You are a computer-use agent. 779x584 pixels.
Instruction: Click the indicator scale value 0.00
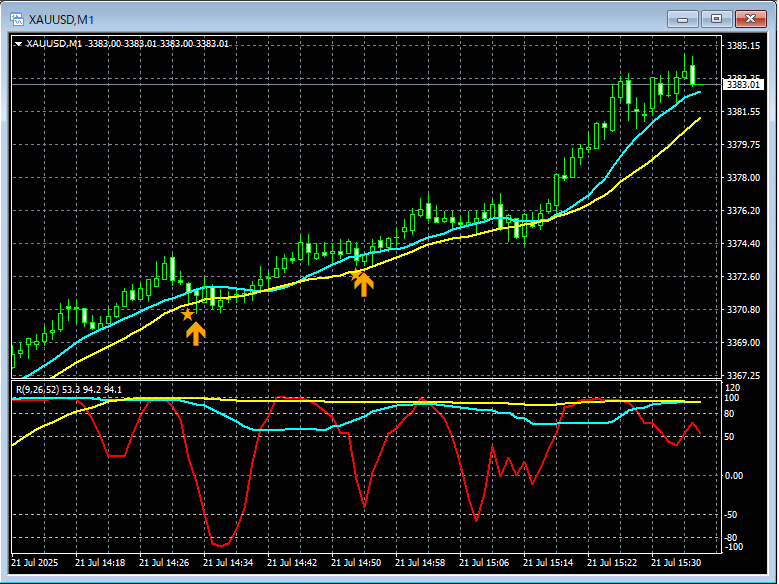[734, 476]
